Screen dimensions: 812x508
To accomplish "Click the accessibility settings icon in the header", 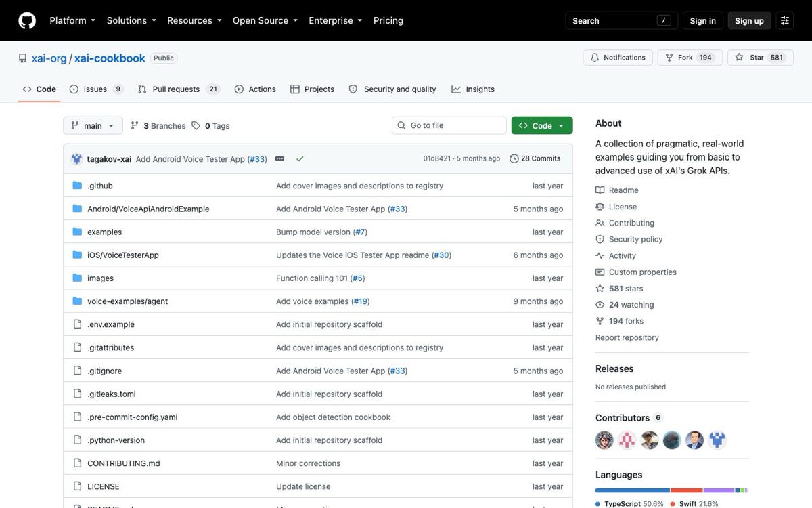I will 785,20.
